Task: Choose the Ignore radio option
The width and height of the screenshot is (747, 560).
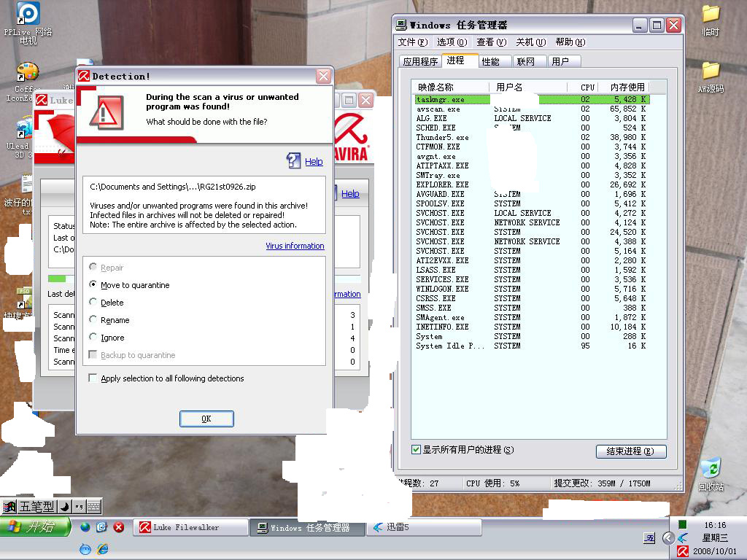Action: (x=93, y=337)
